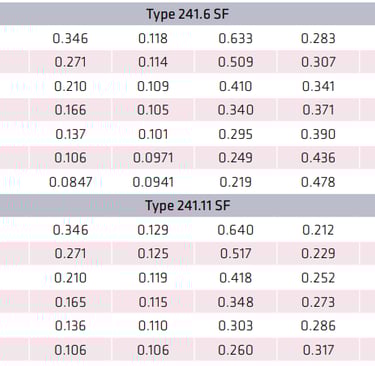Screen dimensions: 375x366
Task: Select the cell with value 0.633
Action: (236, 38)
